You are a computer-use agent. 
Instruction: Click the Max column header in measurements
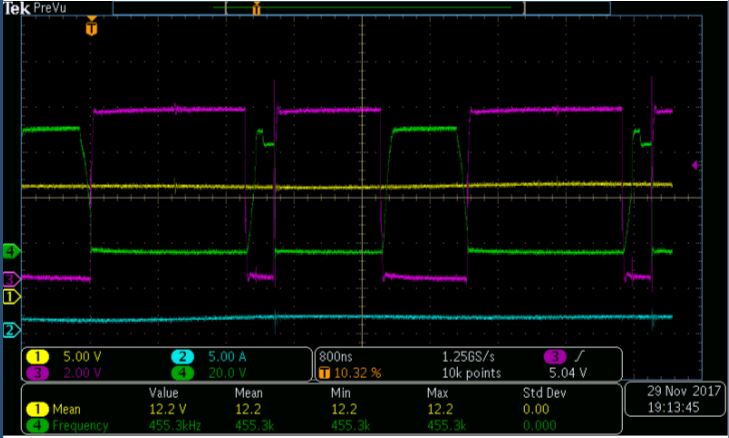point(437,393)
